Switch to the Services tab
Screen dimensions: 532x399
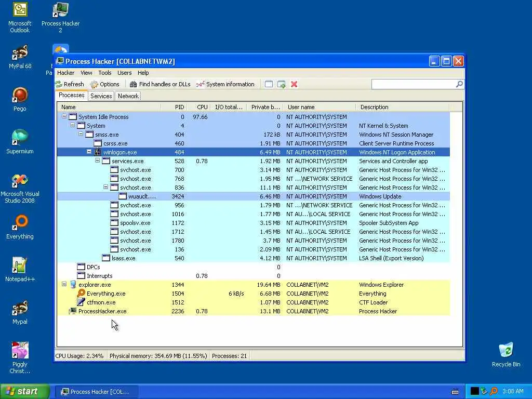101,96
